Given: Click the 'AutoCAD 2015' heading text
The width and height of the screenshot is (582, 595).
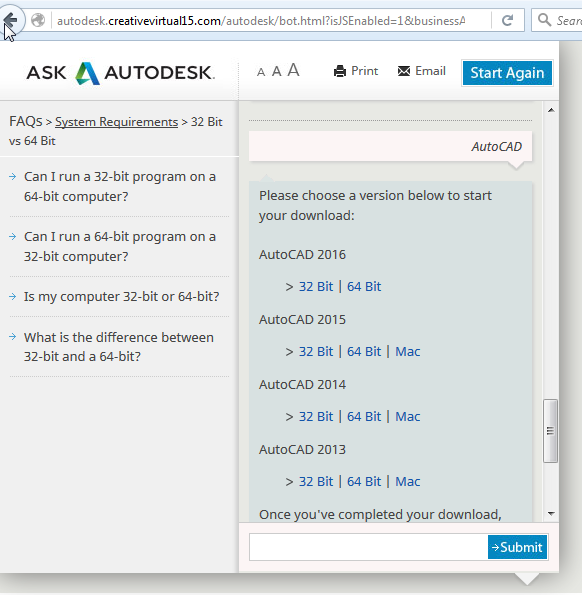Looking at the screenshot, I should pos(302,320).
